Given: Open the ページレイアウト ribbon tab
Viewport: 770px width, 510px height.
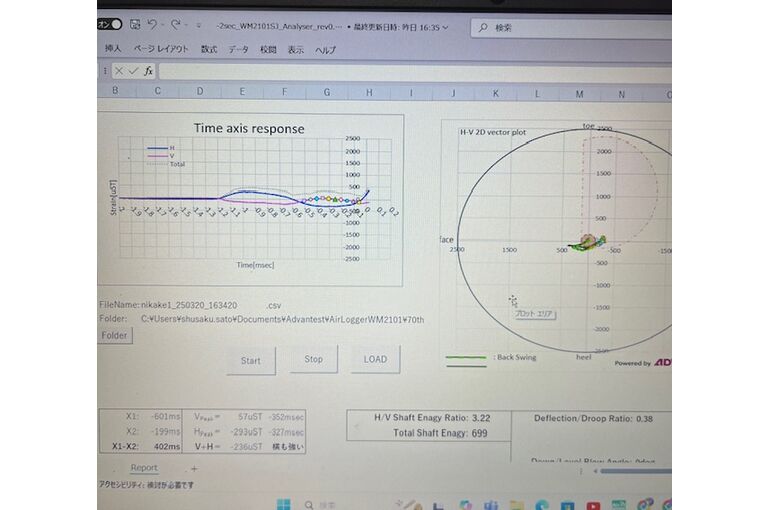Looking at the screenshot, I should pos(160,49).
